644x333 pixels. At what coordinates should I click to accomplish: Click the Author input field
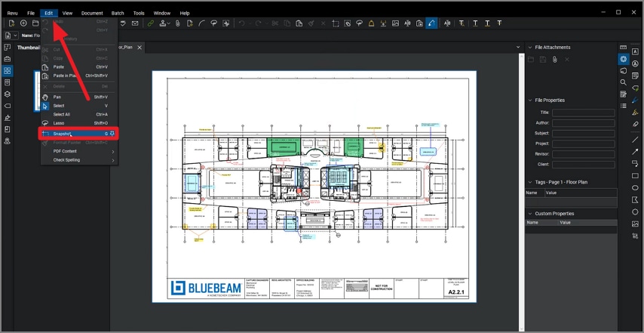[583, 123]
